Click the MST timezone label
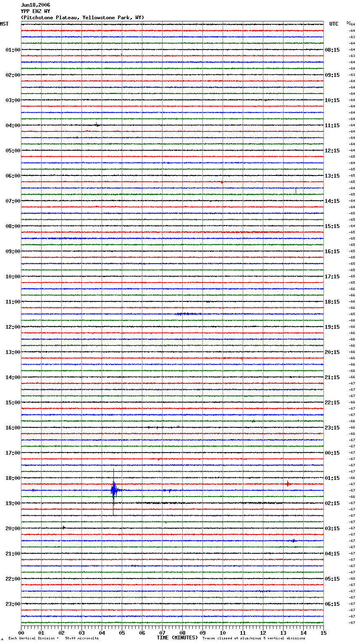 click(x=4, y=24)
